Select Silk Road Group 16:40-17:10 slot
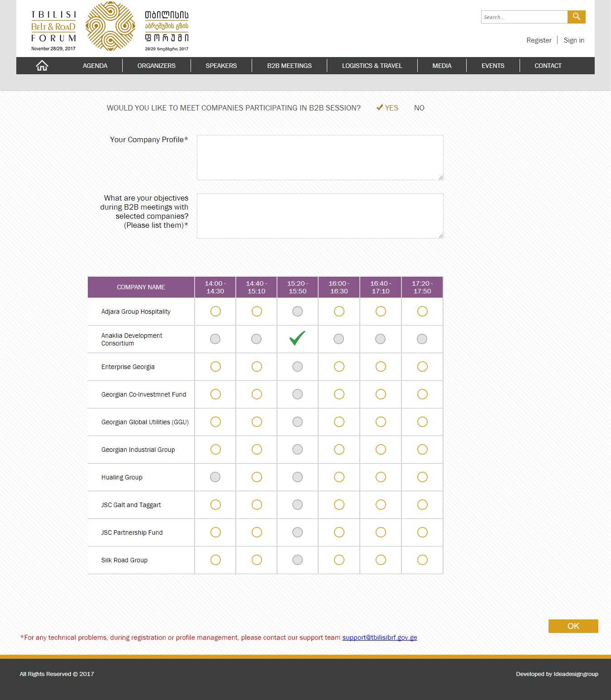The image size is (611, 700). pyautogui.click(x=381, y=560)
